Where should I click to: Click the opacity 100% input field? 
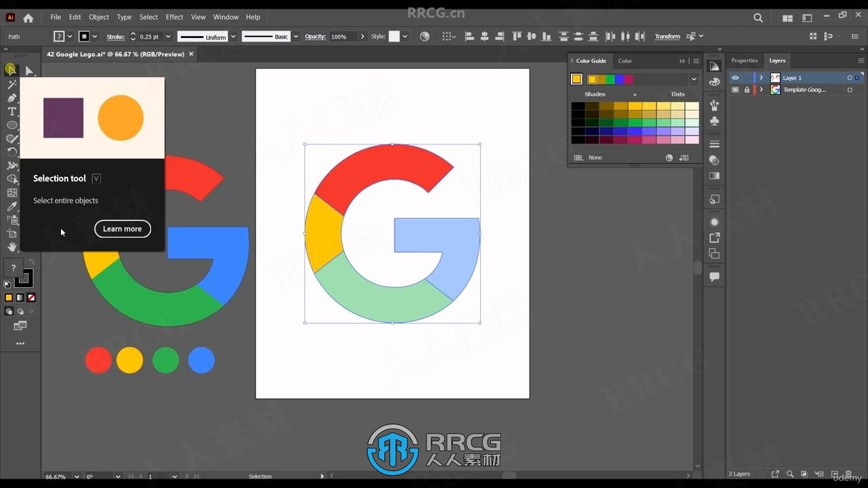coord(343,37)
